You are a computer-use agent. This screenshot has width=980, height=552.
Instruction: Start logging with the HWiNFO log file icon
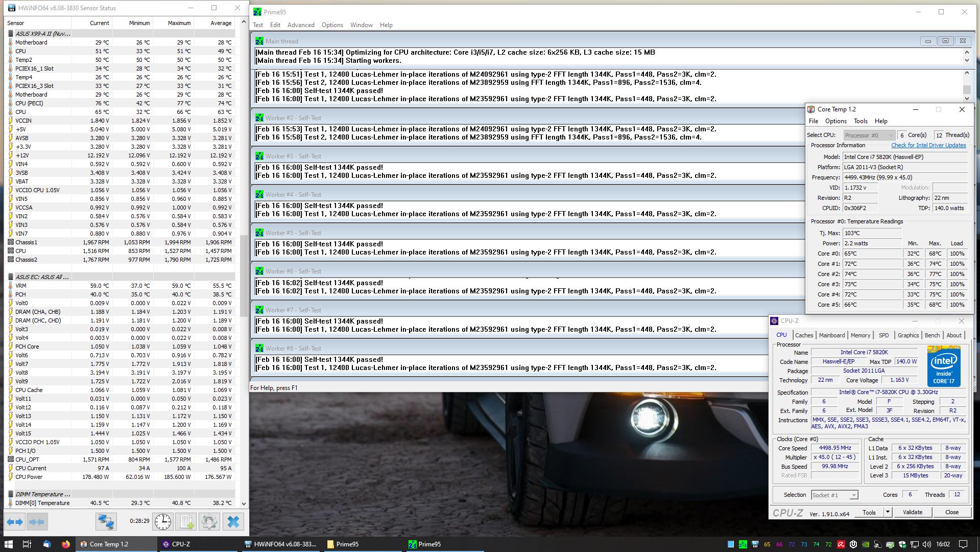pos(186,521)
